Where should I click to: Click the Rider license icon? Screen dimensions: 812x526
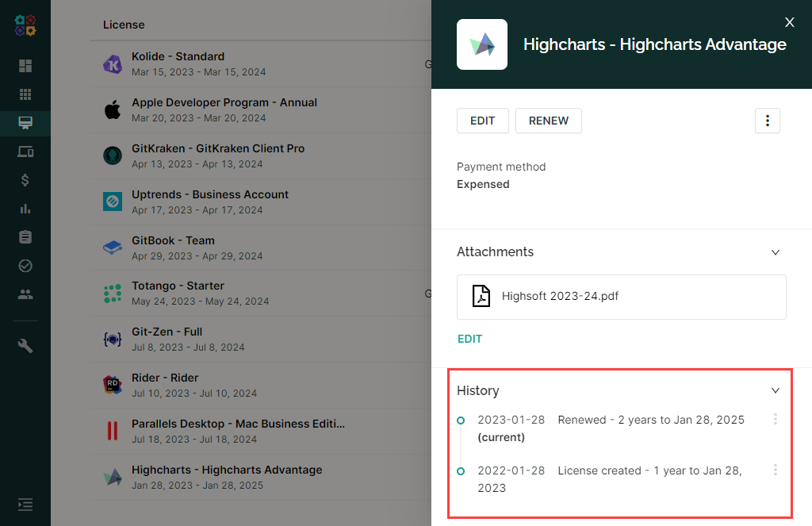pos(113,385)
